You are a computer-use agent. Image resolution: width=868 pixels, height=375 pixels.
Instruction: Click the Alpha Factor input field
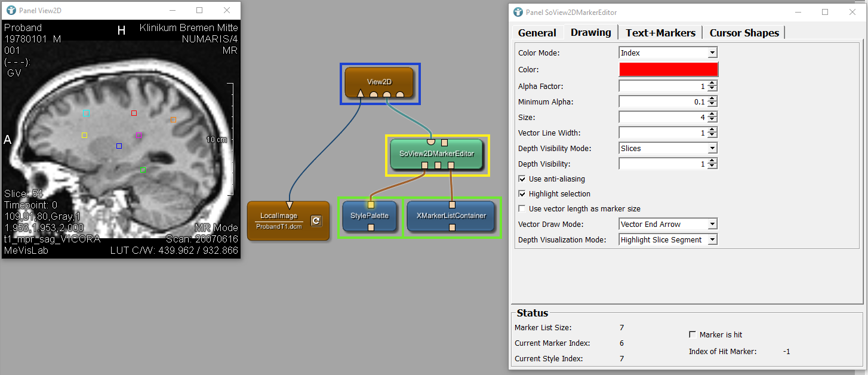tap(663, 87)
